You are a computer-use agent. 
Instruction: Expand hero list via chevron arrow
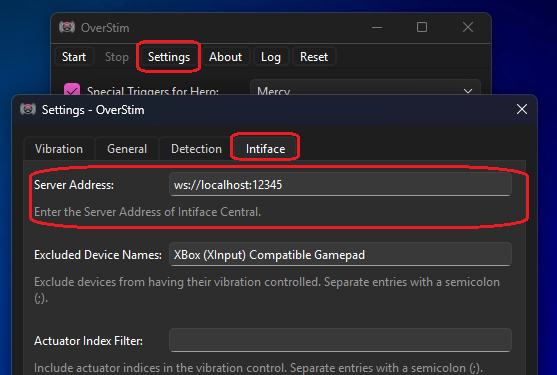point(468,91)
